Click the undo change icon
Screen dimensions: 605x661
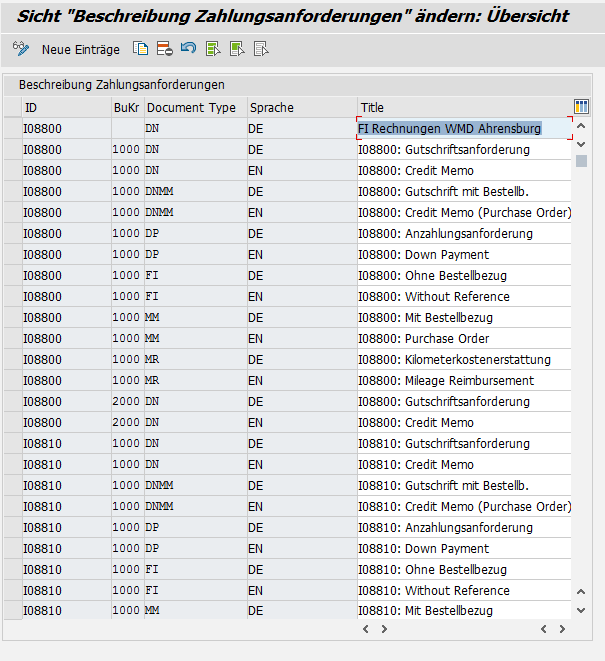(x=188, y=49)
